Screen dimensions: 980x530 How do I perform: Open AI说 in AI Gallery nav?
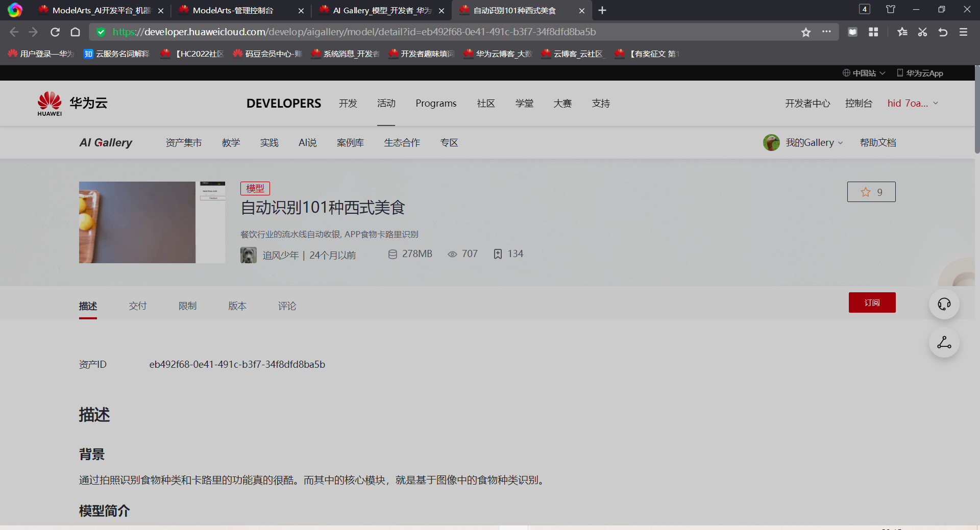pyautogui.click(x=308, y=143)
